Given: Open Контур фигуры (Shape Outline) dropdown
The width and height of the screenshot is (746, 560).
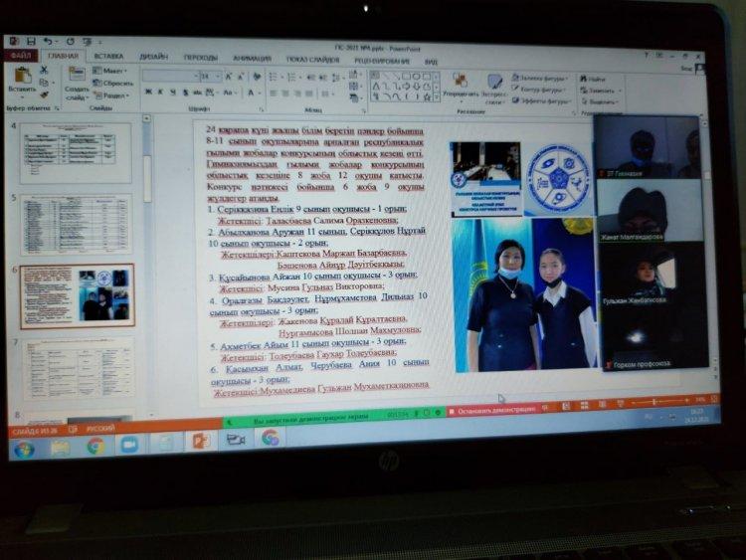Looking at the screenshot, I should point(538,89).
